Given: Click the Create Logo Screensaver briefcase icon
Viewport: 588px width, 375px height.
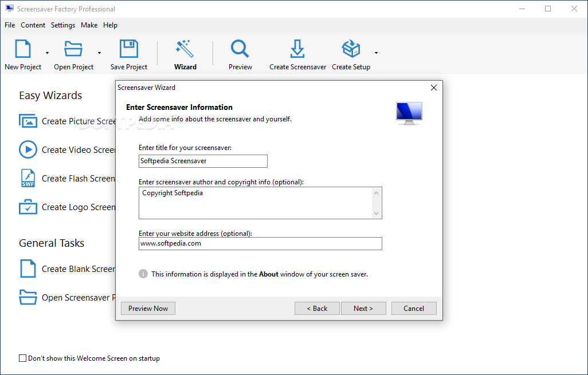Looking at the screenshot, I should (x=28, y=207).
